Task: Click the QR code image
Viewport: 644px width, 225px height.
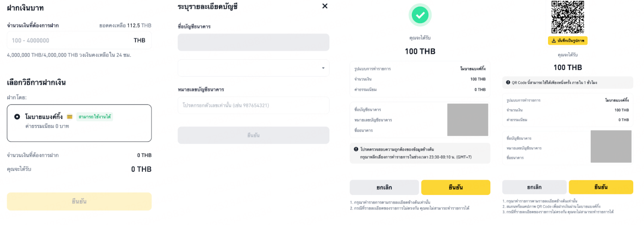Action: pyautogui.click(x=568, y=17)
